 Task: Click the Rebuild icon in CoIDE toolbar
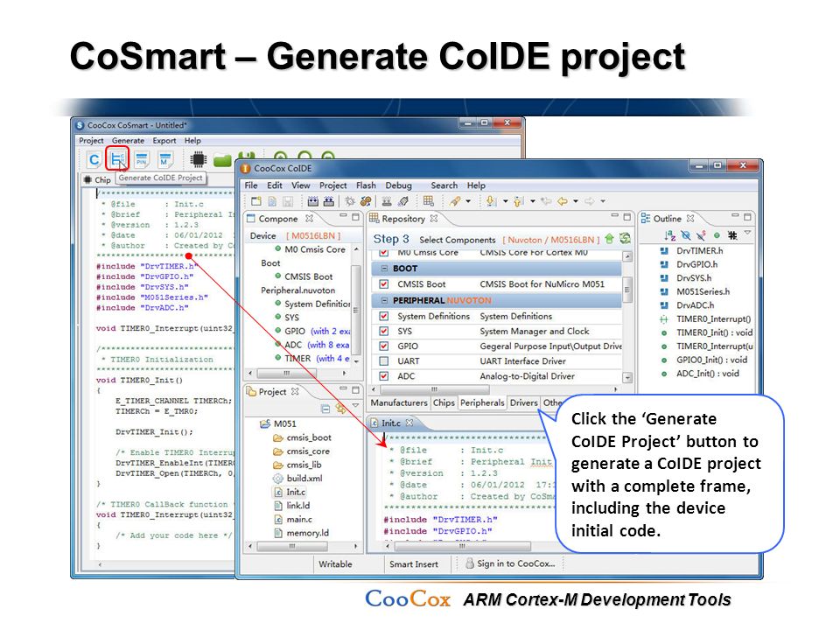click(329, 201)
